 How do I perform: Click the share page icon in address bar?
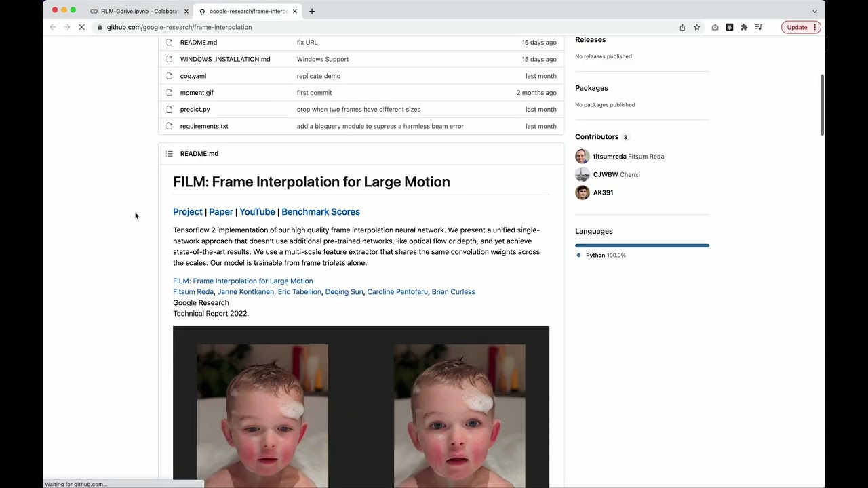[682, 27]
